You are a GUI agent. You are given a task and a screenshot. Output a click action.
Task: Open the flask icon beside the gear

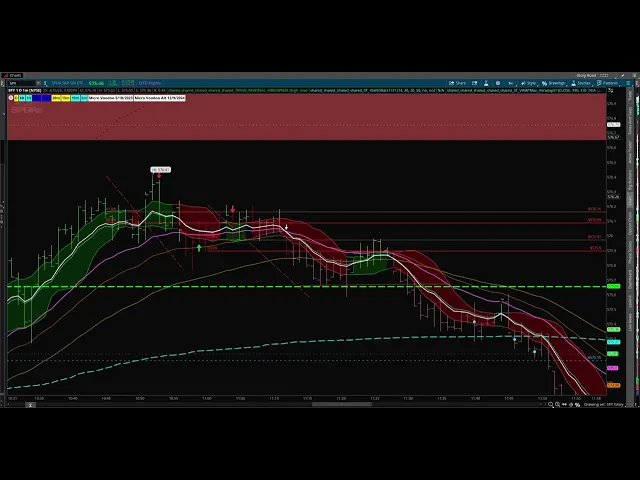pyautogui.click(x=486, y=83)
